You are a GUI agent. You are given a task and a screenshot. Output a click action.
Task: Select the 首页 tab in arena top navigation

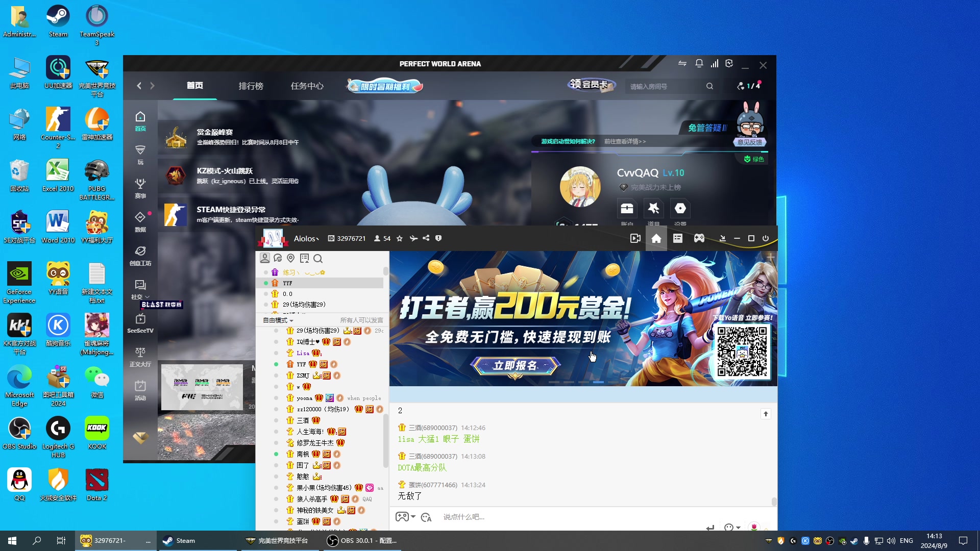[194, 86]
